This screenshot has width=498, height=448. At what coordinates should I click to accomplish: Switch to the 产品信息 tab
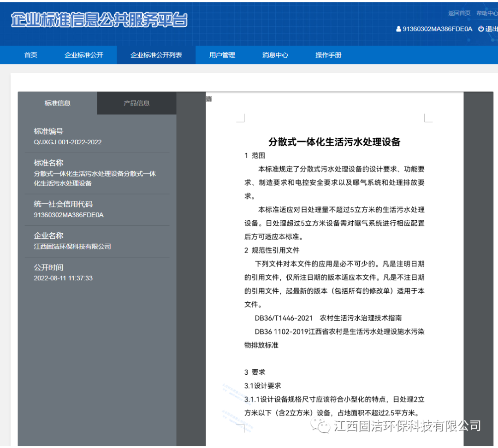point(136,103)
